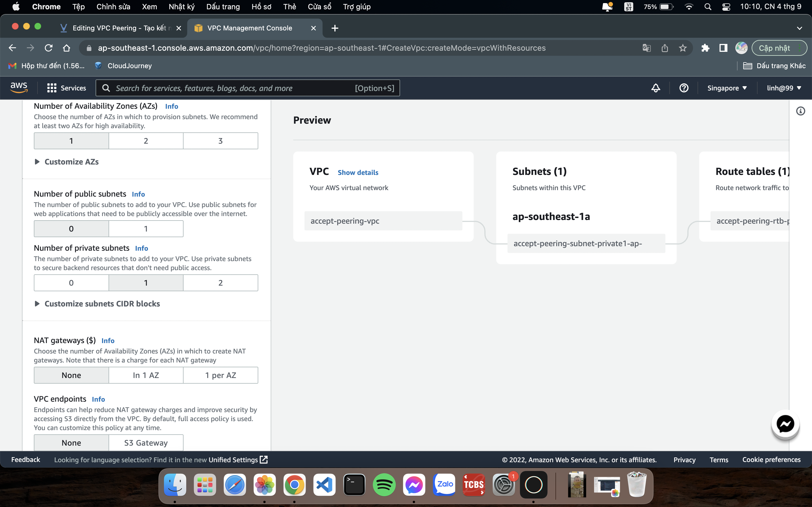Image resolution: width=812 pixels, height=507 pixels.
Task: Click the AWS notifications bell icon
Action: click(x=655, y=88)
